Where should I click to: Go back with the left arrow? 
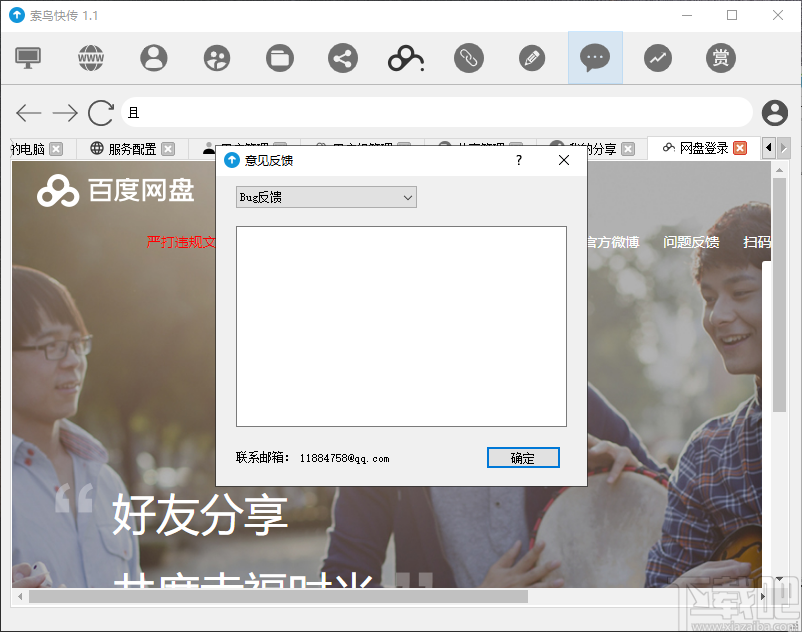pos(29,112)
